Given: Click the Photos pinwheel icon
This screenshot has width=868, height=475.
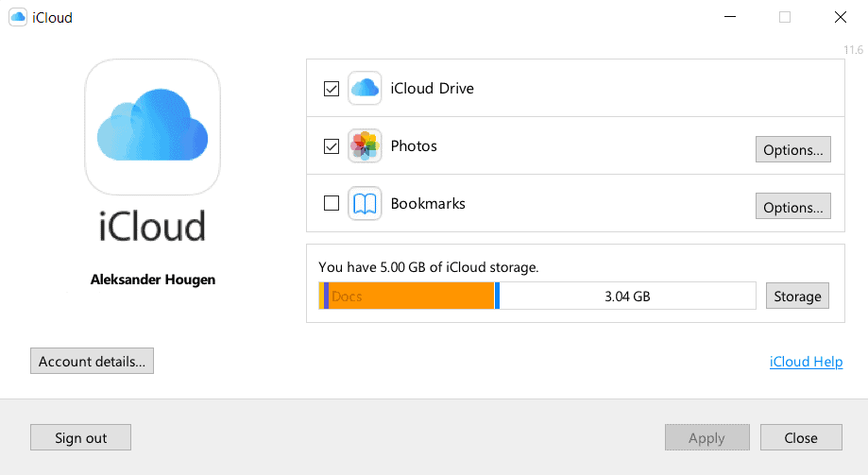Looking at the screenshot, I should tap(365, 146).
